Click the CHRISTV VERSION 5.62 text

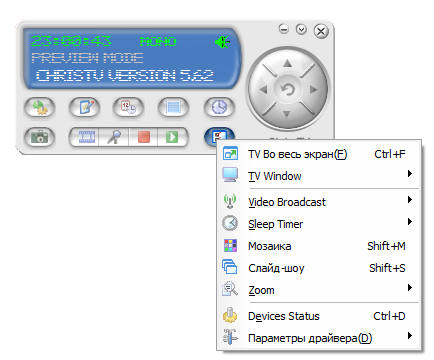pos(125,76)
